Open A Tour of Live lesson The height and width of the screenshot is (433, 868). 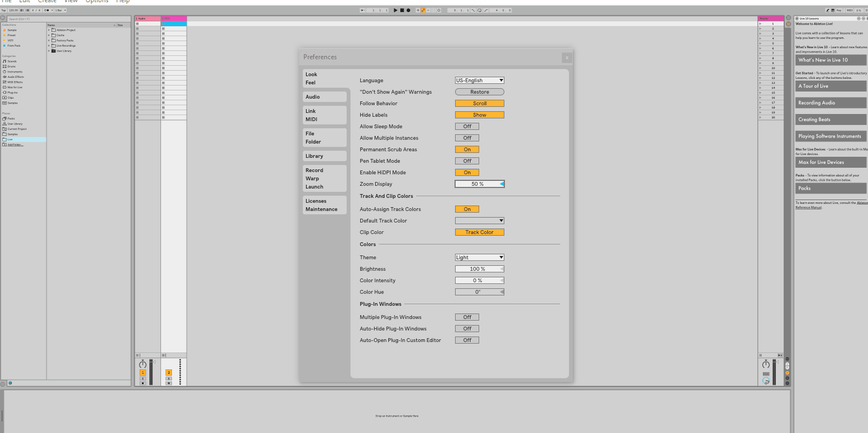tap(831, 86)
